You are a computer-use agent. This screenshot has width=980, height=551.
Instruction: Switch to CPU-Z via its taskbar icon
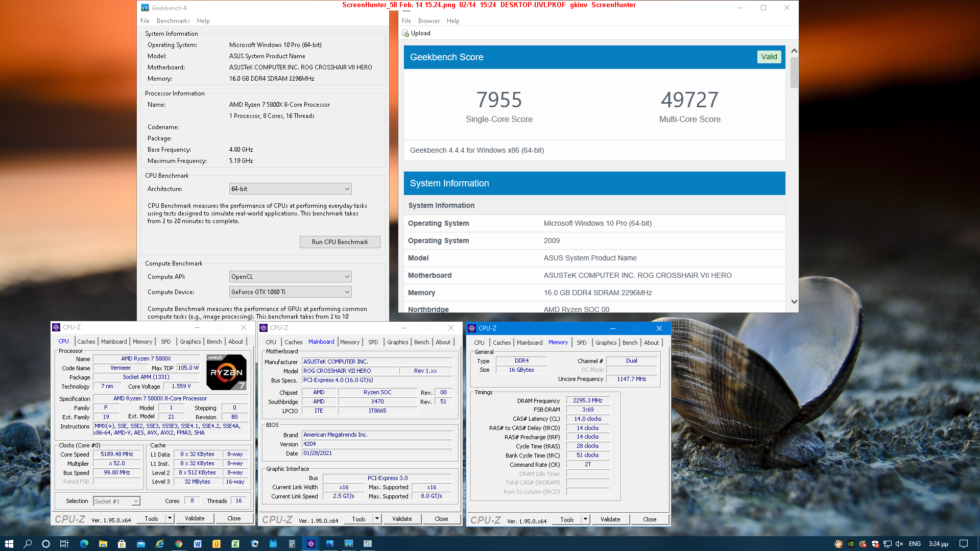tap(310, 543)
